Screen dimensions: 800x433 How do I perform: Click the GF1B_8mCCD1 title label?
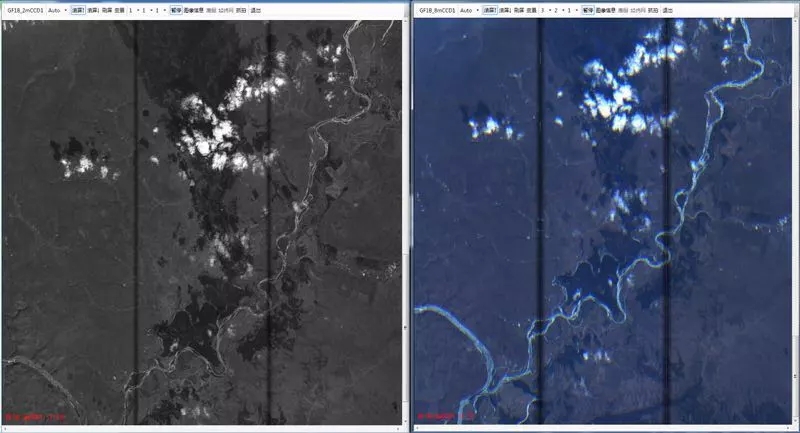tap(435, 10)
